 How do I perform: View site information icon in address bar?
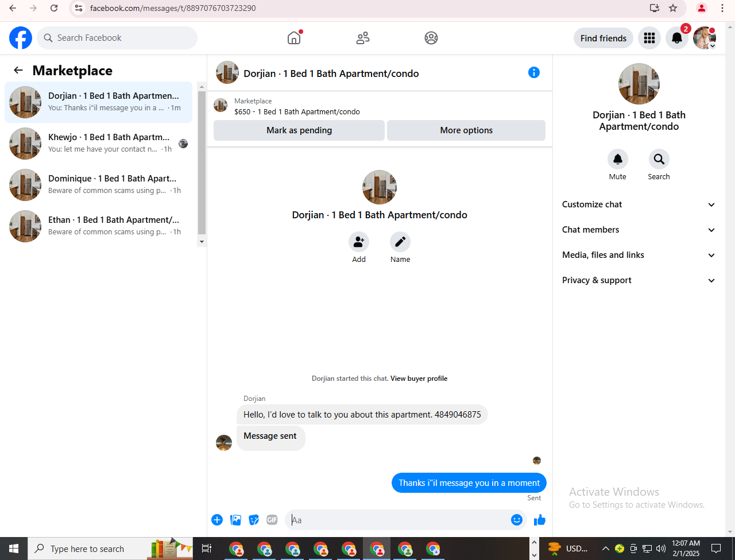(79, 8)
